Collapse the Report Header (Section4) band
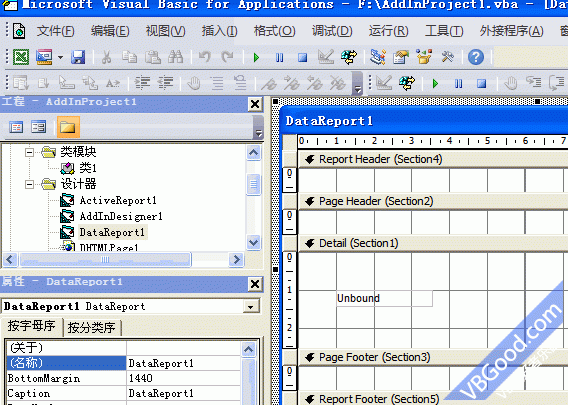 310,159
